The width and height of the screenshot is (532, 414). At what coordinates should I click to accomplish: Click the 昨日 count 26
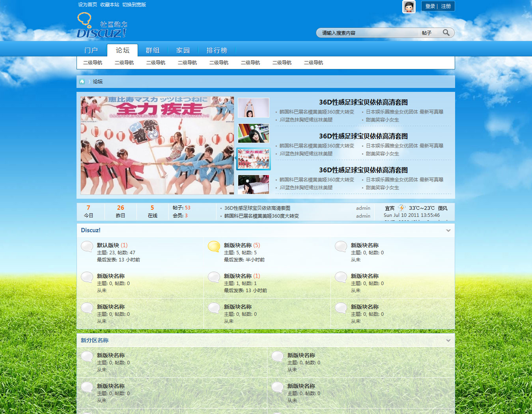121,208
